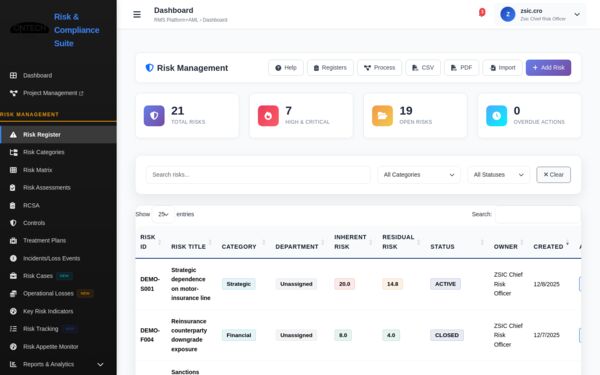Screen dimensions: 600x375
Task: Click the zsic.cro user avatar
Action: [x=507, y=15]
